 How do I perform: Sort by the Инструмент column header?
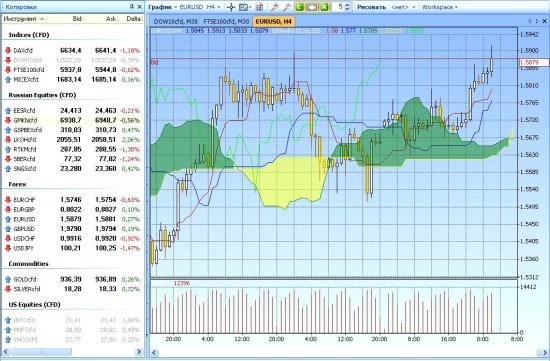point(24,19)
